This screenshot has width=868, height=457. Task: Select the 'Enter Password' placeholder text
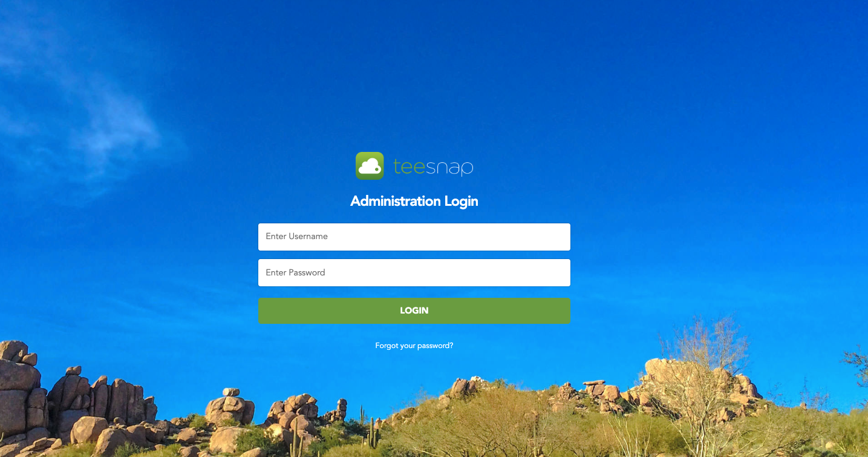(295, 273)
